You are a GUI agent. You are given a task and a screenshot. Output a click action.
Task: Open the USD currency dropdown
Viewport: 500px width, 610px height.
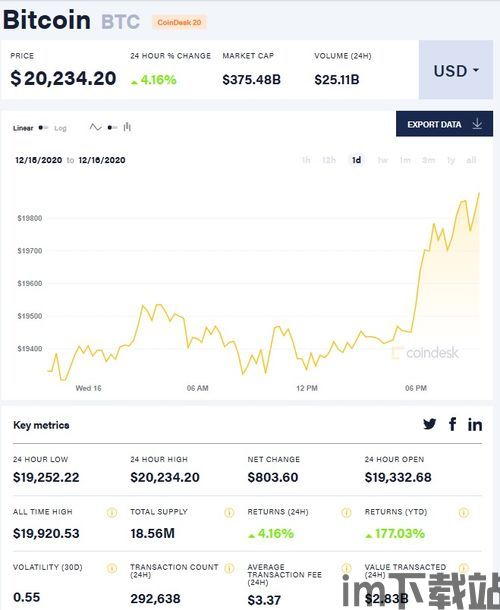coord(456,70)
